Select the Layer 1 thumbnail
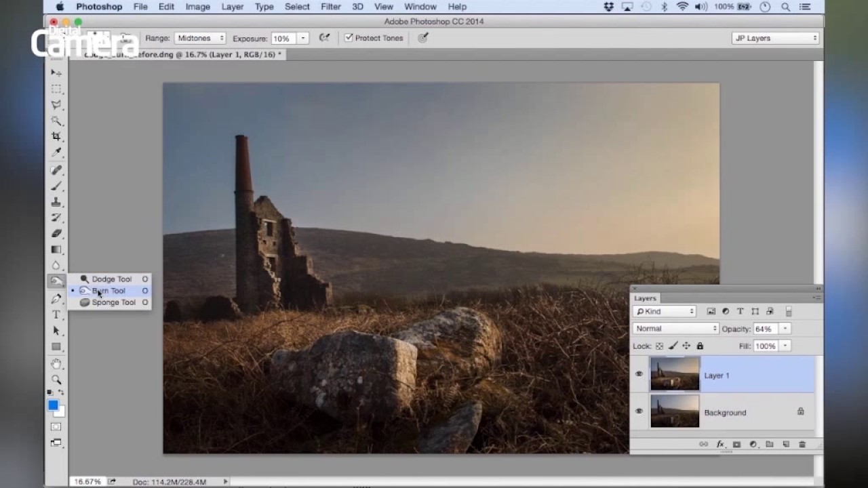 pyautogui.click(x=675, y=374)
